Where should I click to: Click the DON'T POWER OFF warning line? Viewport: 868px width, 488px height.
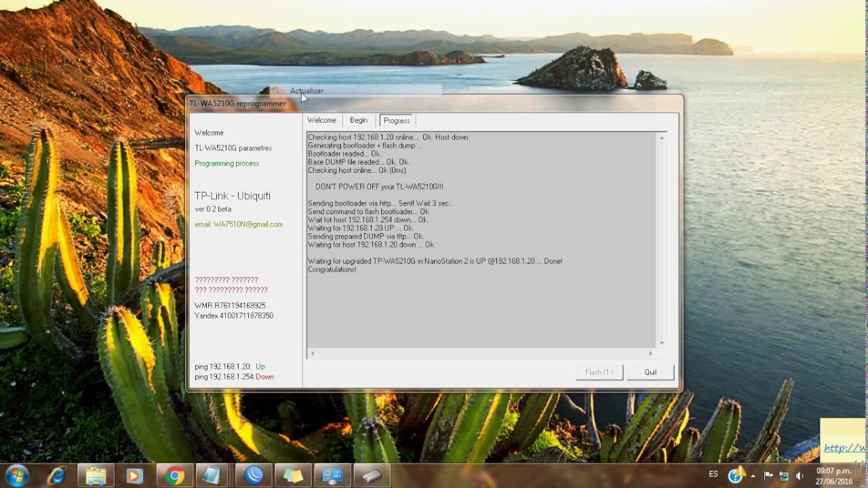click(379, 186)
